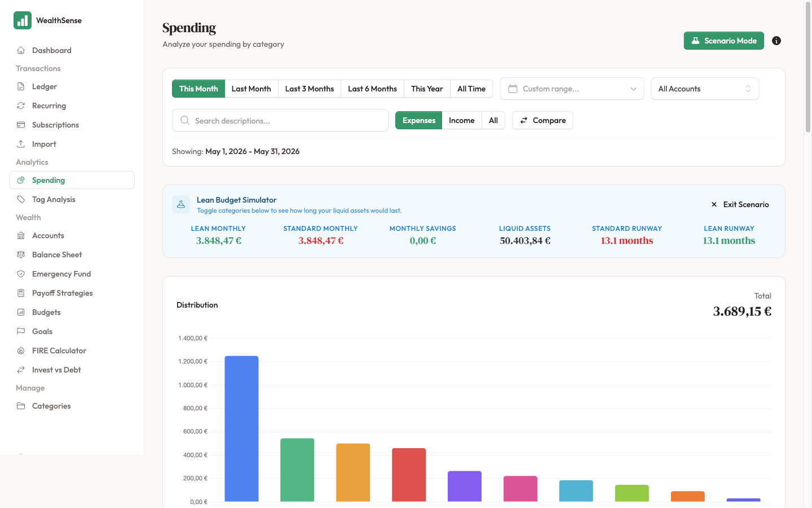
Task: Click the green bar in Distribution chart
Action: [x=297, y=470]
